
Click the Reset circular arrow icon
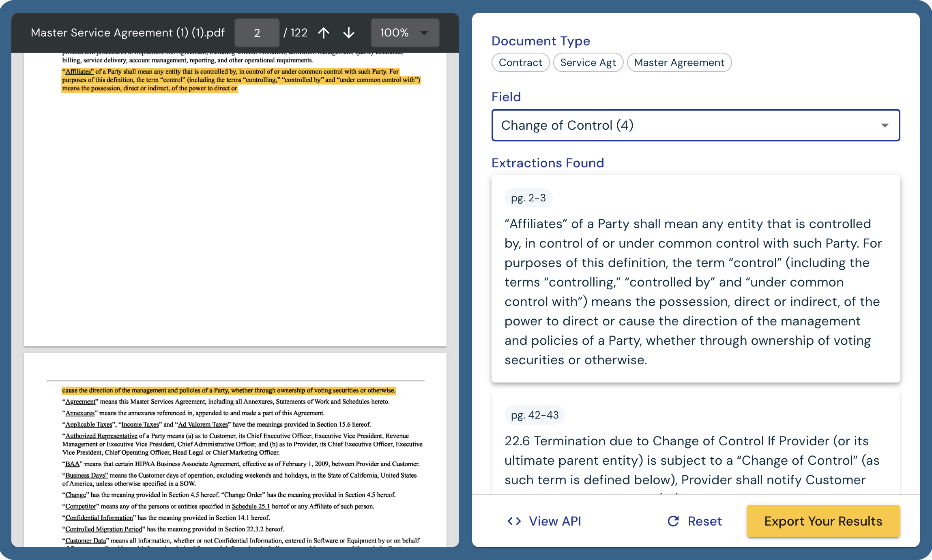pyautogui.click(x=673, y=521)
